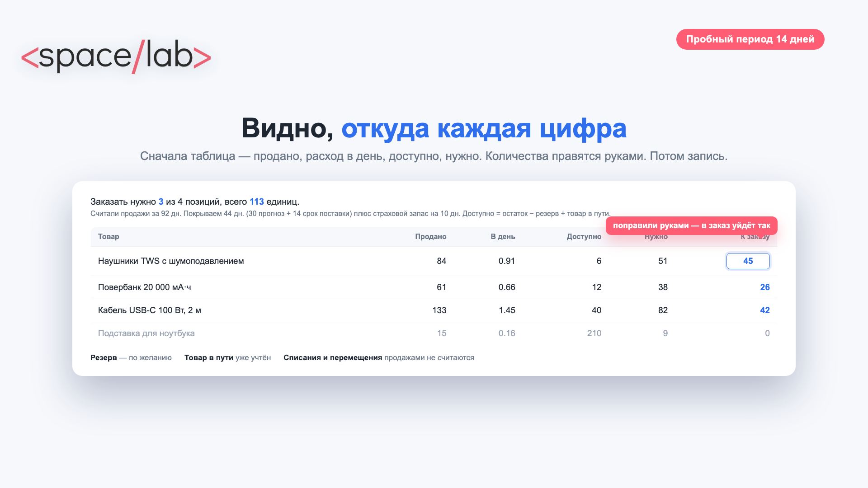The height and width of the screenshot is (488, 868).
Task: Click order quantity 42 for Кабель USB-C
Action: click(765, 310)
